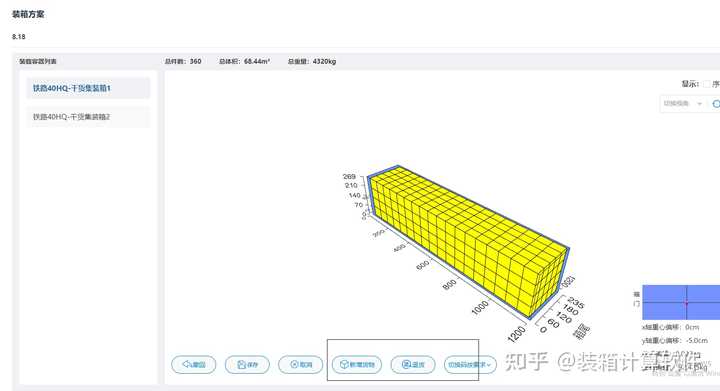Click the 取消 cancel button
The image size is (720, 391).
301,364
